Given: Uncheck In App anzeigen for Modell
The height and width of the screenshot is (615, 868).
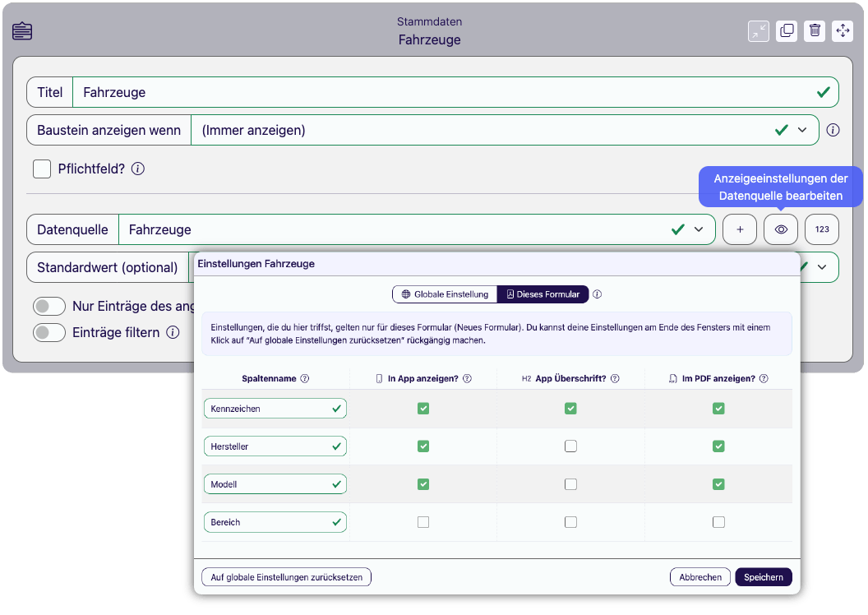Looking at the screenshot, I should (423, 484).
